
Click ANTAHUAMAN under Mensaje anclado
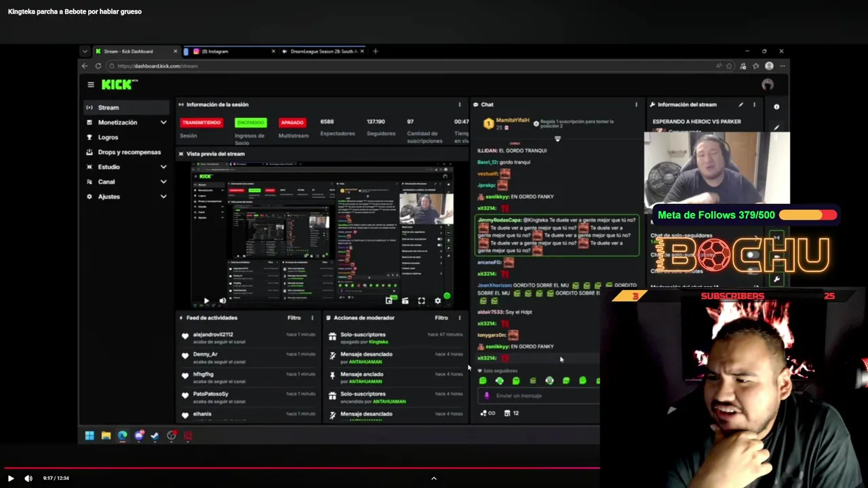click(366, 382)
